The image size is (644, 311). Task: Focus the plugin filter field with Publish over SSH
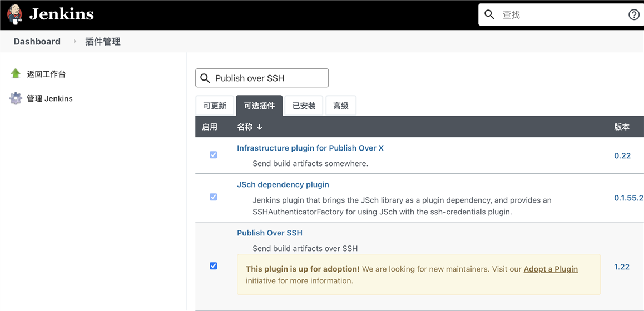[262, 78]
